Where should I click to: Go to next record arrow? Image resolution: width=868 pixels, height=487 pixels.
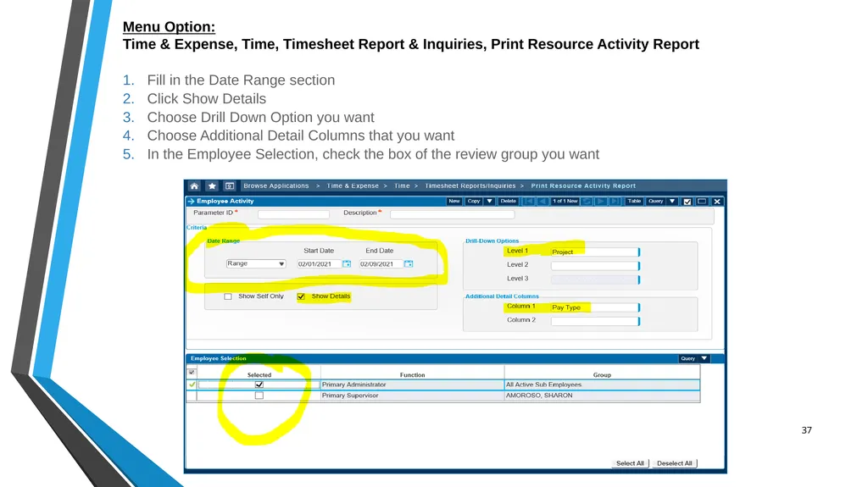tap(600, 202)
